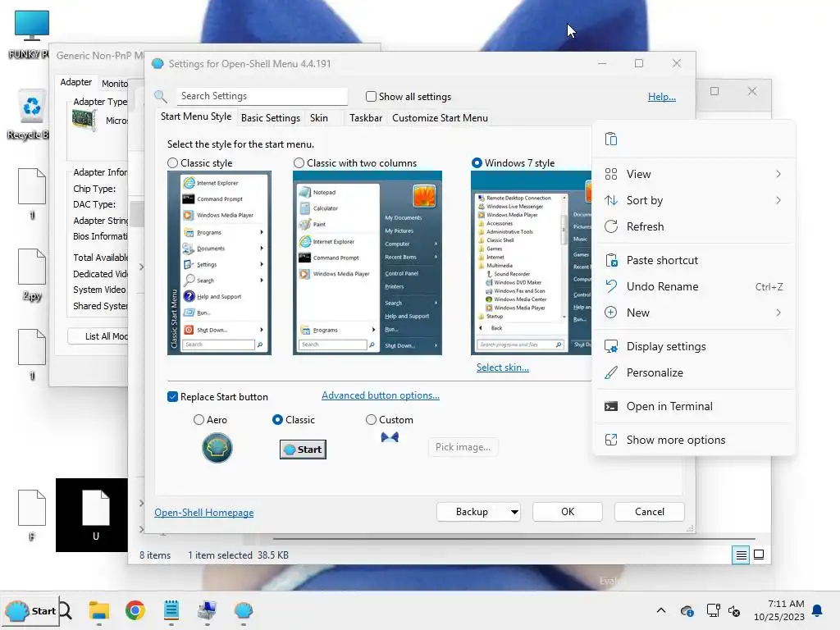
Task: Open Display settings from context menu
Action: pyautogui.click(x=693, y=347)
